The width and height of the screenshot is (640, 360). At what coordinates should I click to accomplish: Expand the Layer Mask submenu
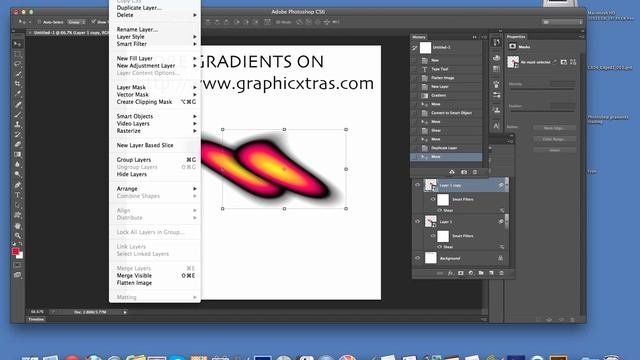155,87
